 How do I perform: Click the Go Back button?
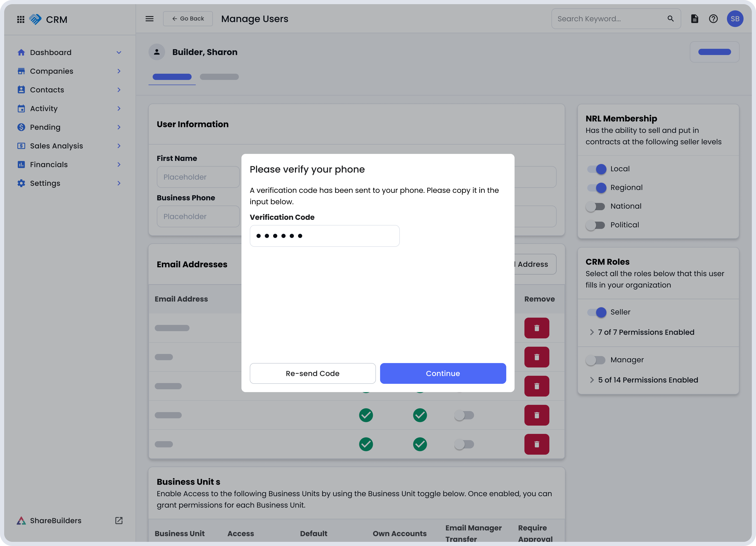point(188,19)
